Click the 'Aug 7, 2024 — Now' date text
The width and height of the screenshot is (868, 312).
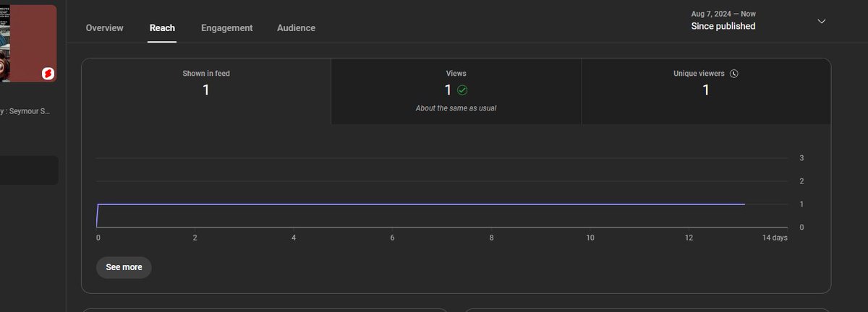pos(723,14)
